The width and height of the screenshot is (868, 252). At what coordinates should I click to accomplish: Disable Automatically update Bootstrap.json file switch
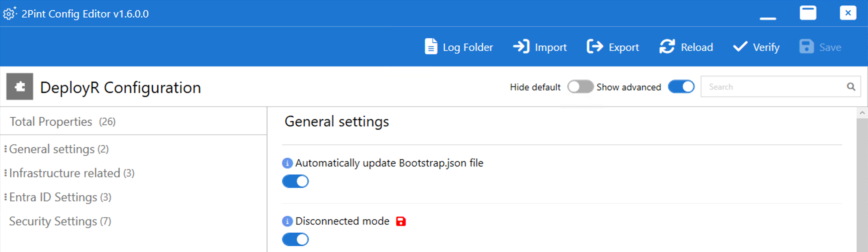pyautogui.click(x=295, y=181)
